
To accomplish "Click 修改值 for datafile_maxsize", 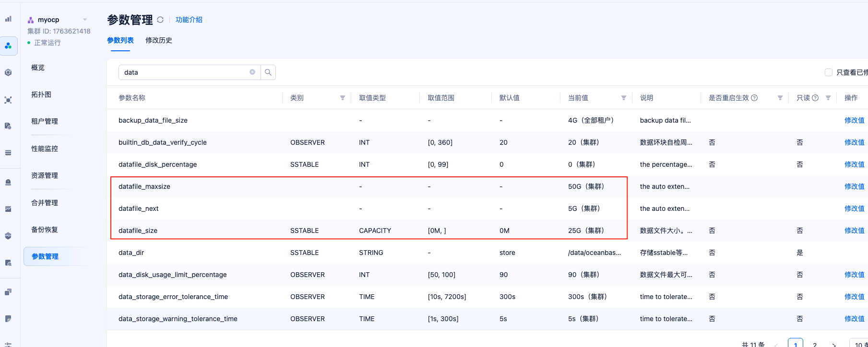I will tap(854, 186).
